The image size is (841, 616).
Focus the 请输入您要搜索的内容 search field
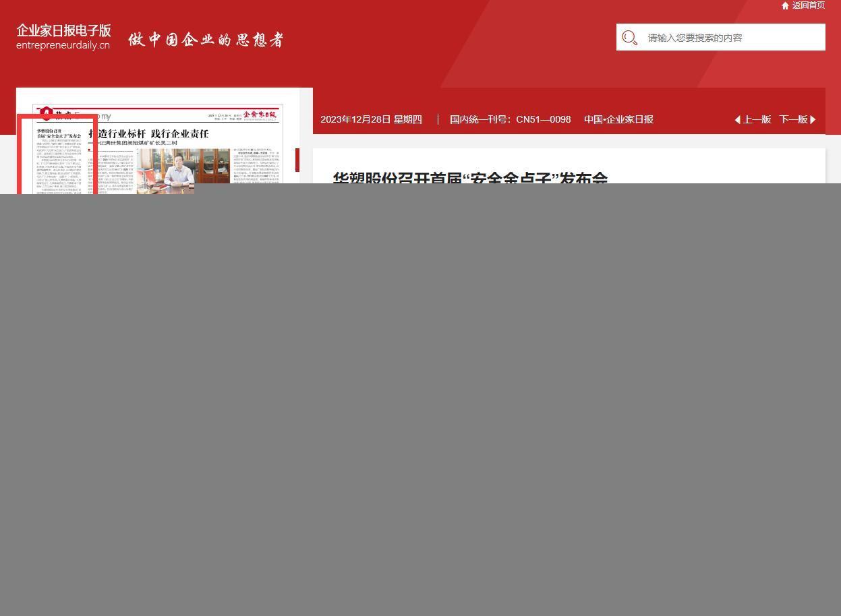(732, 38)
